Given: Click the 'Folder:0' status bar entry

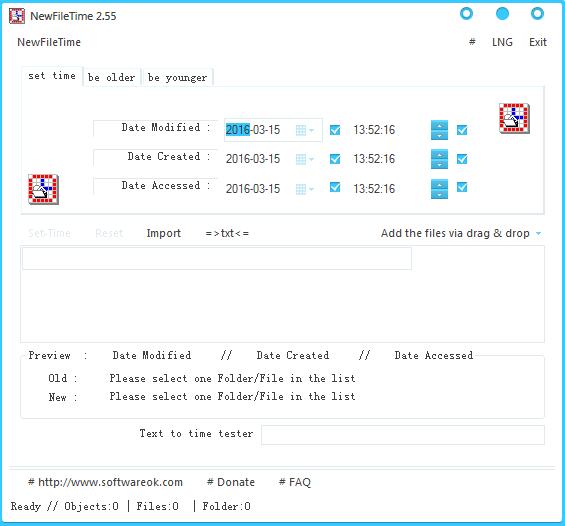Looking at the screenshot, I should click(226, 506).
